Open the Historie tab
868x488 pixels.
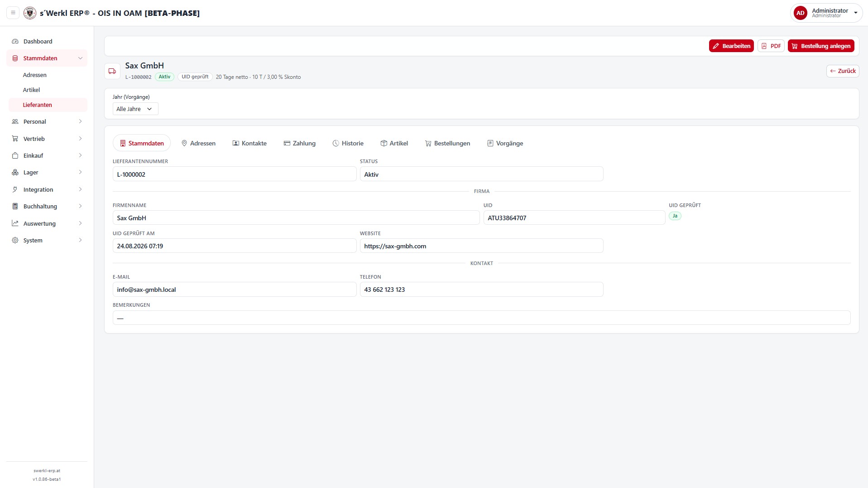(348, 143)
